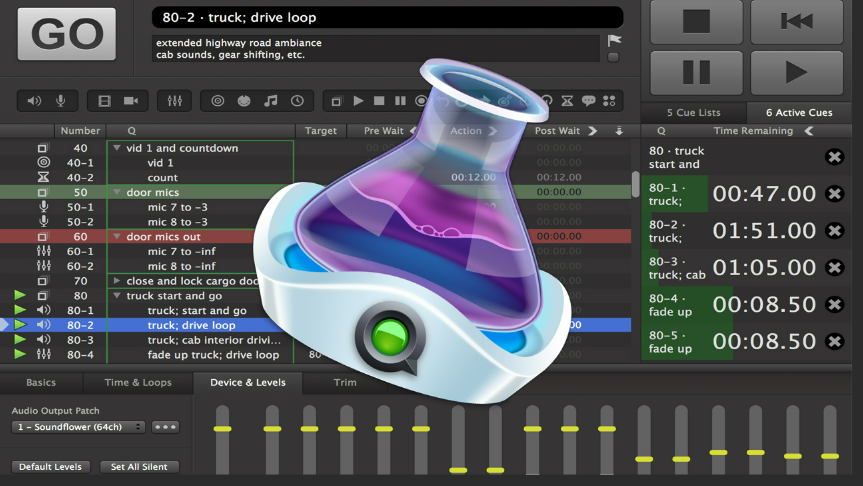Viewport: 863px width, 486px height.
Task: Toggle checkbox below the flag icon
Action: pyautogui.click(x=613, y=57)
